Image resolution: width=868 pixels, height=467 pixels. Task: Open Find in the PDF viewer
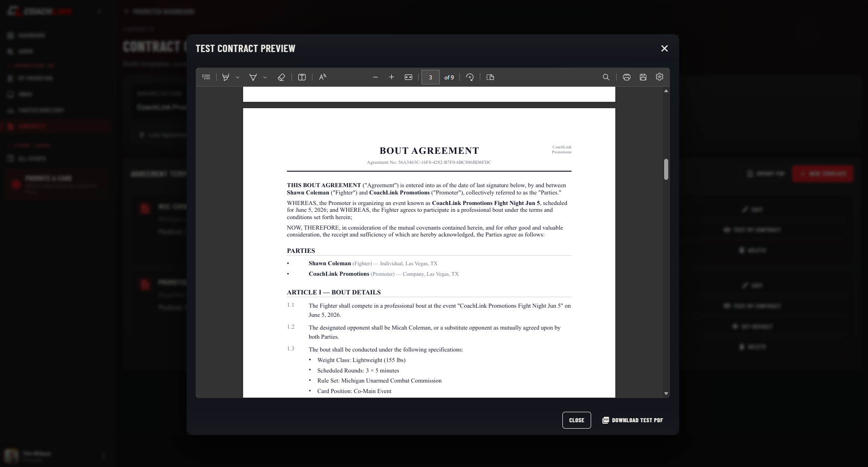click(x=606, y=77)
